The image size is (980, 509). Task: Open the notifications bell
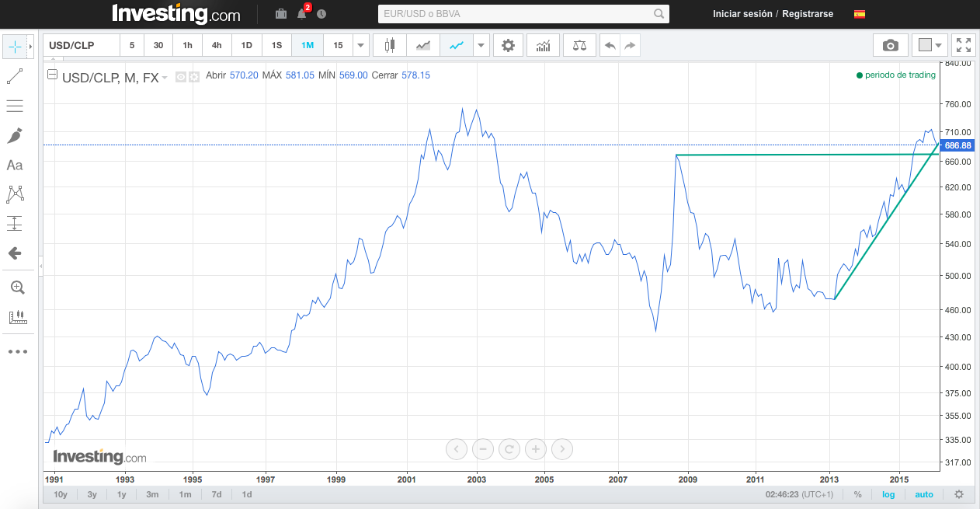click(x=302, y=14)
